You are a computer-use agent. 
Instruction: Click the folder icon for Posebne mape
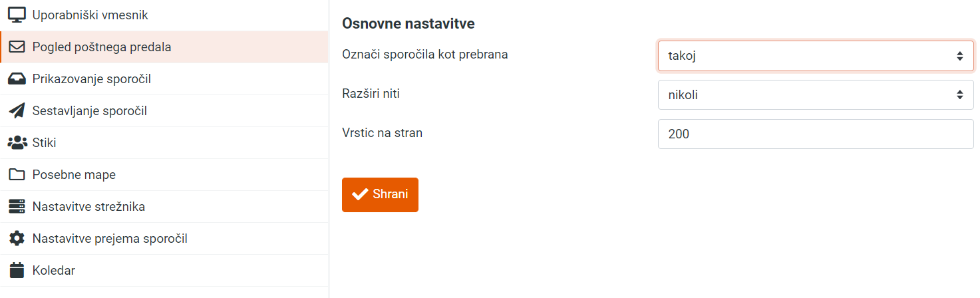tap(17, 175)
